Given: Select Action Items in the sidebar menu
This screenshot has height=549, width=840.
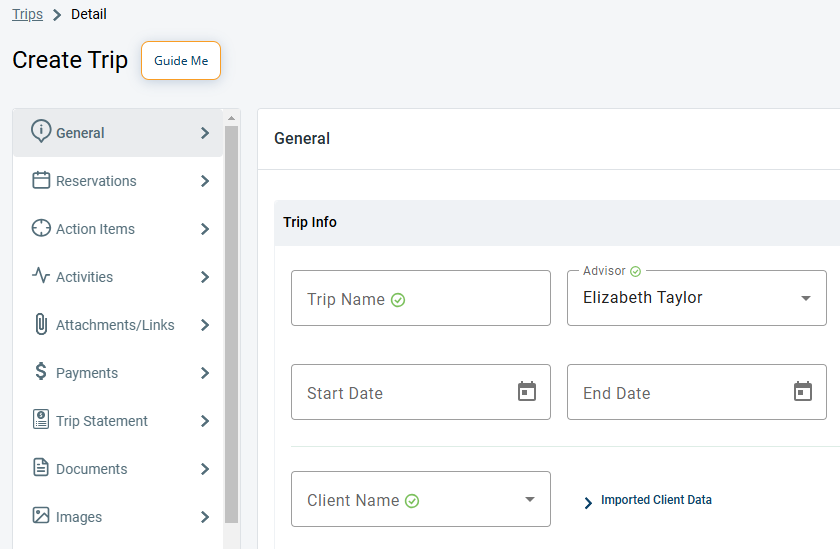Looking at the screenshot, I should click(118, 229).
